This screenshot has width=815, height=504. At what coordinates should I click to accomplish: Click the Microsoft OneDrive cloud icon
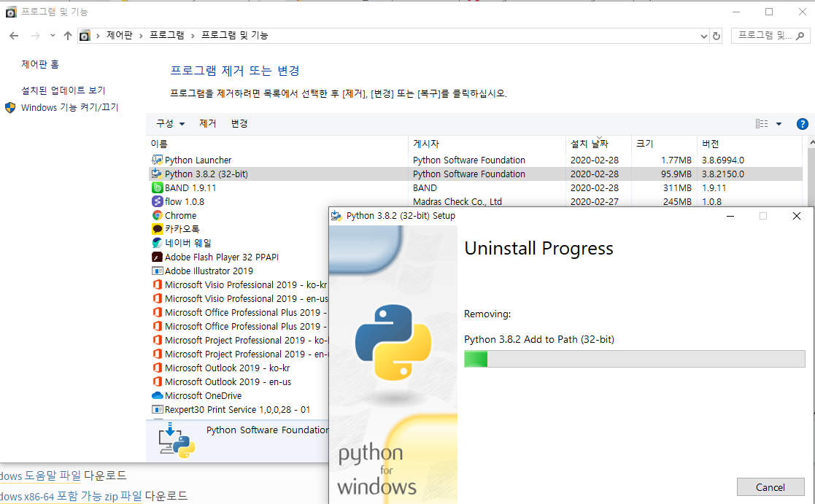click(x=157, y=395)
